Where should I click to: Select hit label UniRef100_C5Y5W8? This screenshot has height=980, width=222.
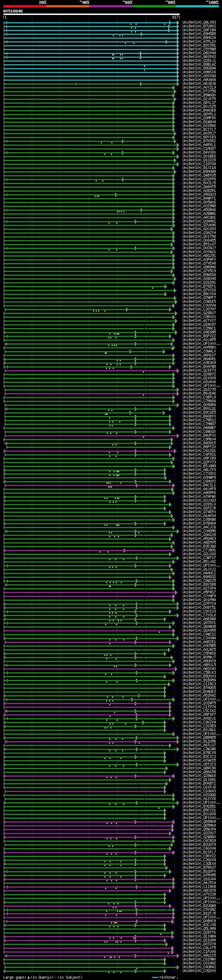(199, 49)
